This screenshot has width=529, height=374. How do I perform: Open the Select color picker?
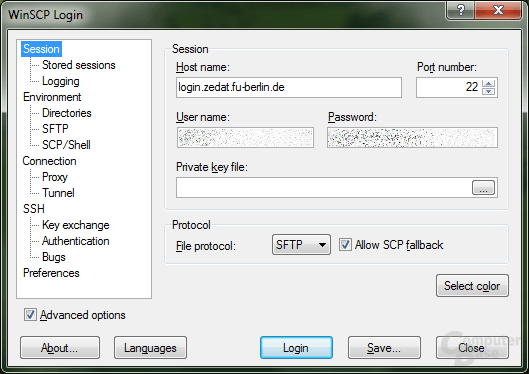click(x=472, y=286)
